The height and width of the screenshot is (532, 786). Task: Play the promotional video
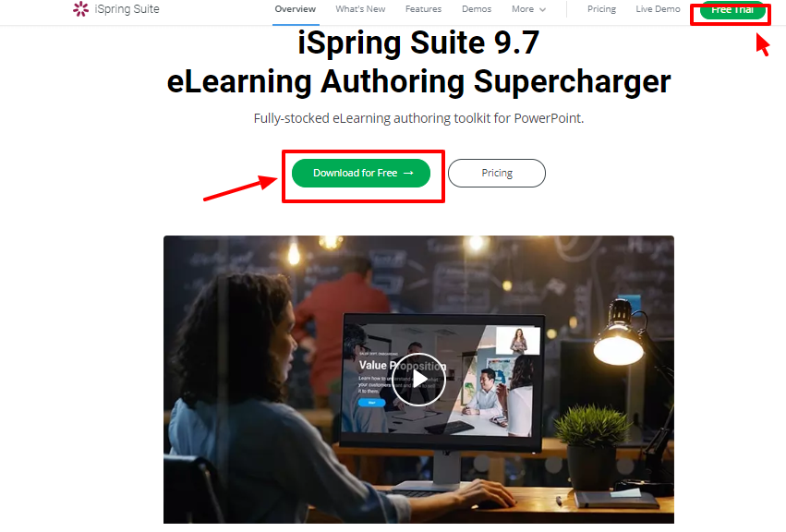click(418, 380)
